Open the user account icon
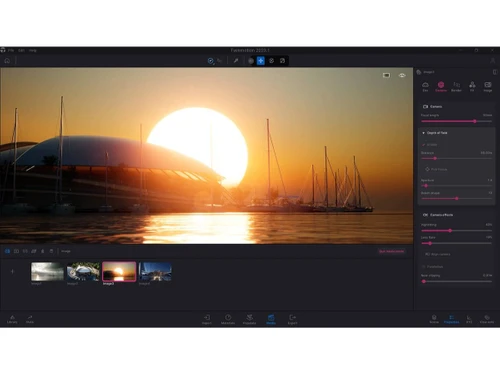This screenshot has width=500, height=375. click(x=492, y=61)
